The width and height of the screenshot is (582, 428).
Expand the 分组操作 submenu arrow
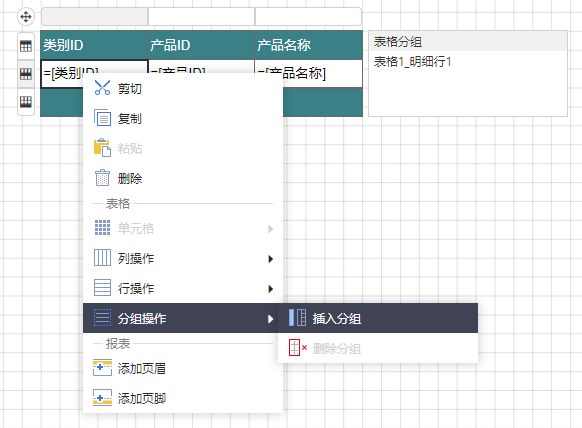pos(271,319)
